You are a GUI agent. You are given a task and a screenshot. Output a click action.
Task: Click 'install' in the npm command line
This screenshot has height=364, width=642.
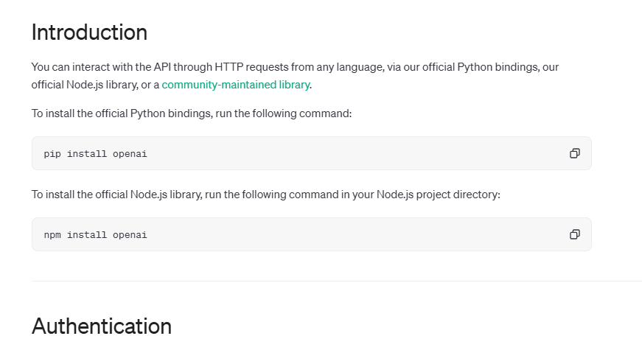point(87,235)
